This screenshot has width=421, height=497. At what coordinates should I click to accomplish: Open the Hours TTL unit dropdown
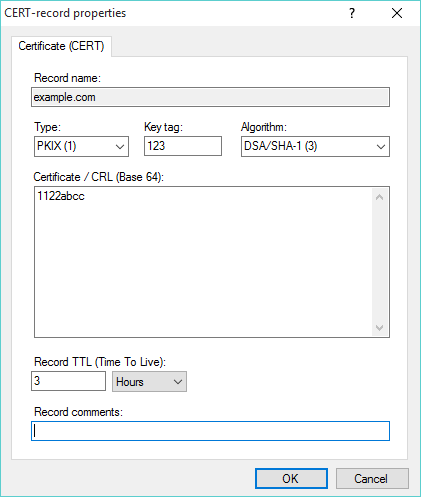pos(149,382)
